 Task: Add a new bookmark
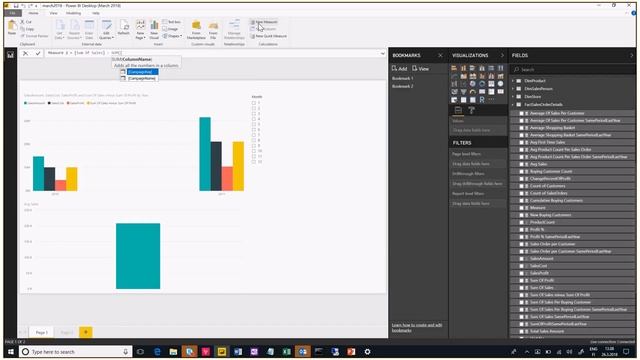pos(400,68)
